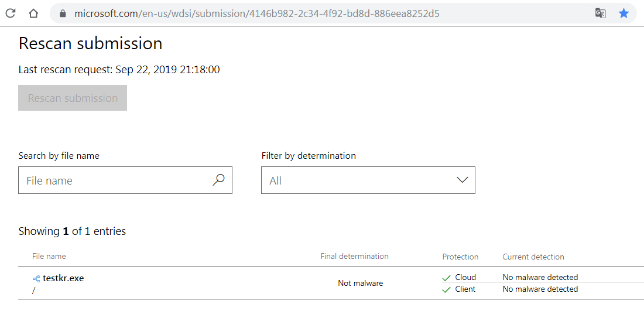
Task: Click the Protection column header
Action: click(x=460, y=257)
